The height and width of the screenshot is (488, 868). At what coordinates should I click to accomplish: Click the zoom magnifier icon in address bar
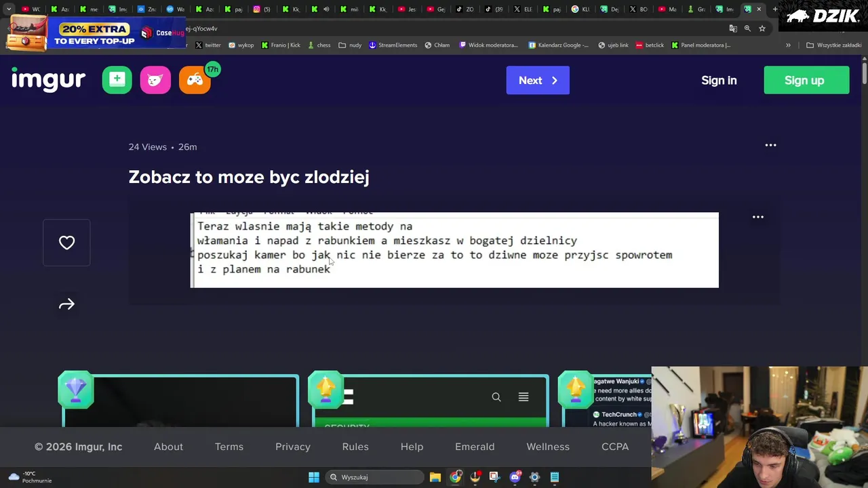(x=747, y=28)
